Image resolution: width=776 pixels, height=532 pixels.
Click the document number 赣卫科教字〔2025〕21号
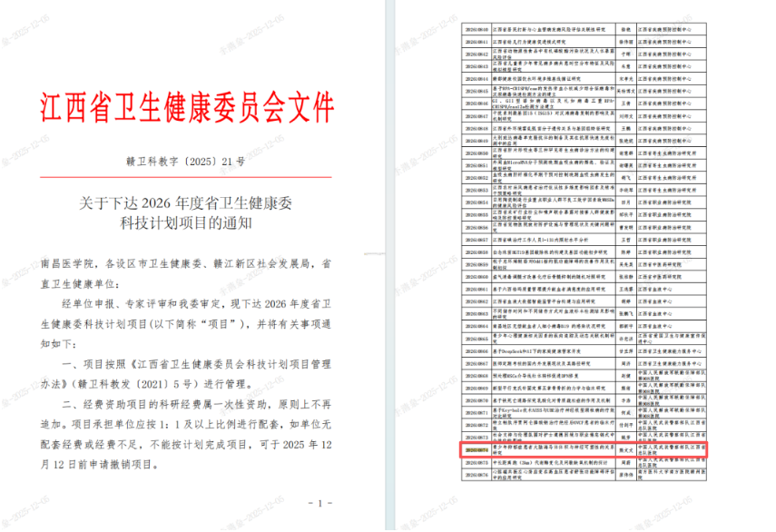pyautogui.click(x=185, y=160)
